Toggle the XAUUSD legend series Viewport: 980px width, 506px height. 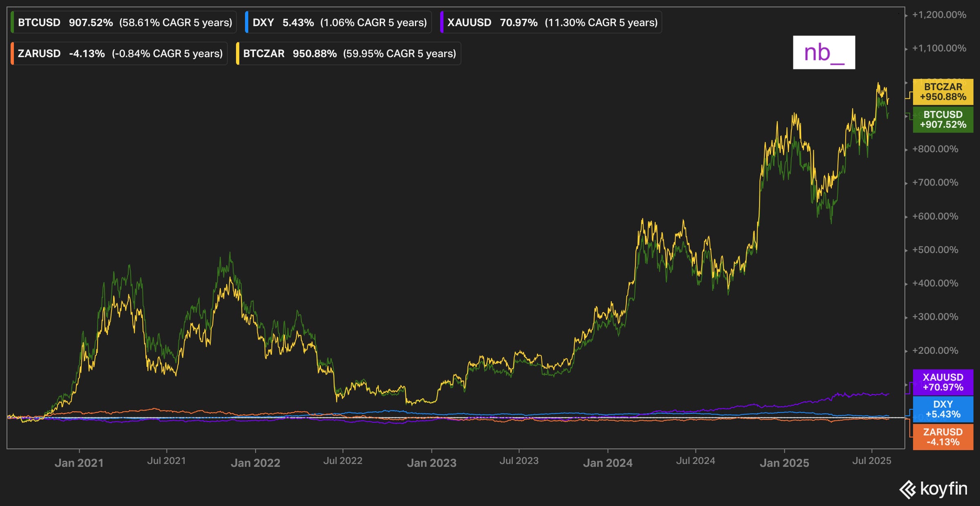pos(551,22)
